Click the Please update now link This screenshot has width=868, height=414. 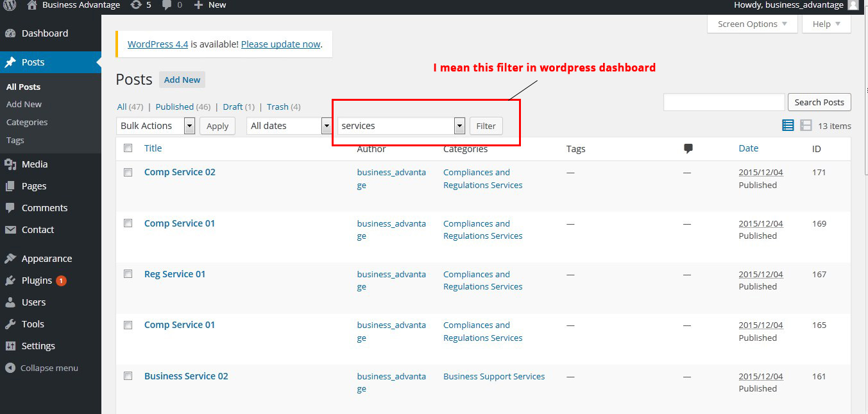click(280, 44)
